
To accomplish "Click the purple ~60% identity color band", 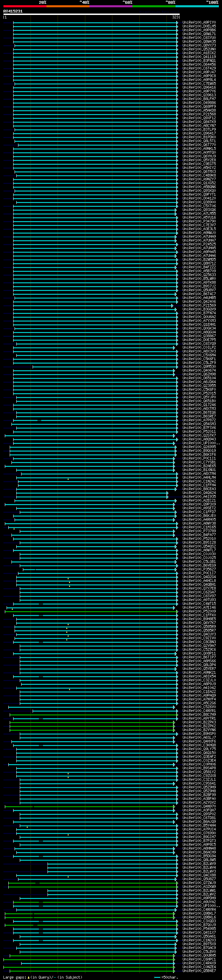I will coord(111,6).
